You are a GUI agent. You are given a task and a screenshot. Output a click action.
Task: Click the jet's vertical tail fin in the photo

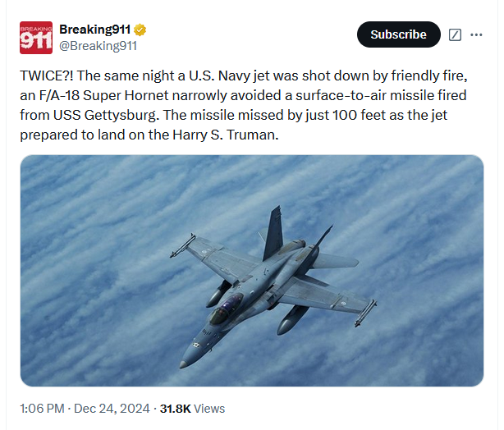pos(273,233)
